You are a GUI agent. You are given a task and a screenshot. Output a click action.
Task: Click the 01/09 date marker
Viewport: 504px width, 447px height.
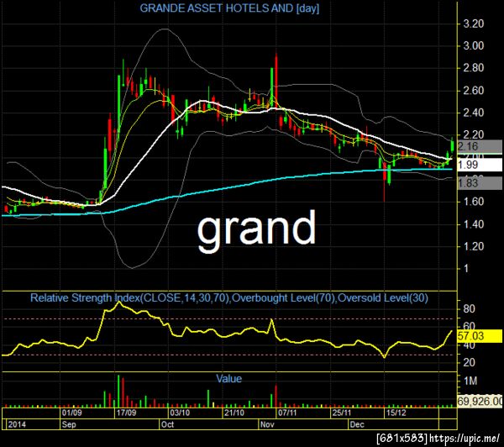click(72, 413)
